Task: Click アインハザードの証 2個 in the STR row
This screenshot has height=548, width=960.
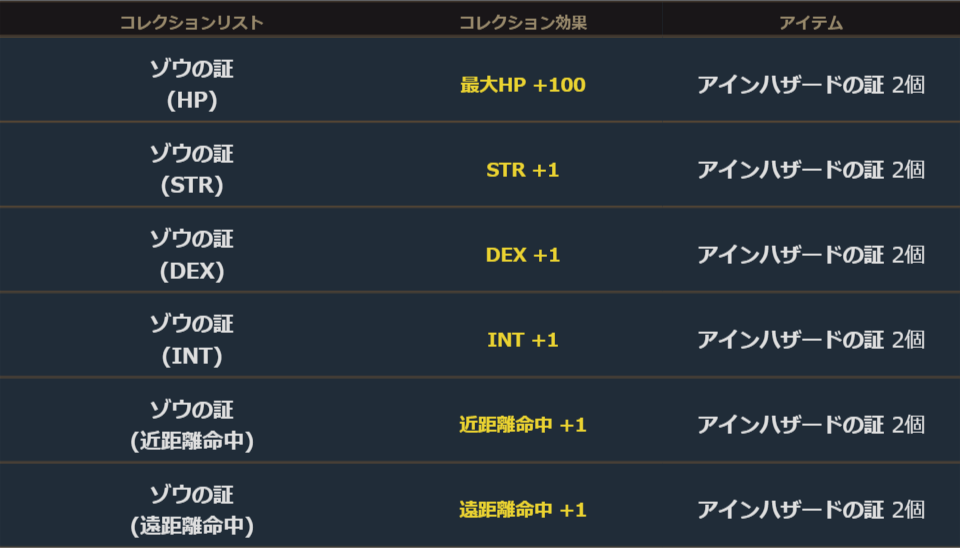Action: (810, 170)
